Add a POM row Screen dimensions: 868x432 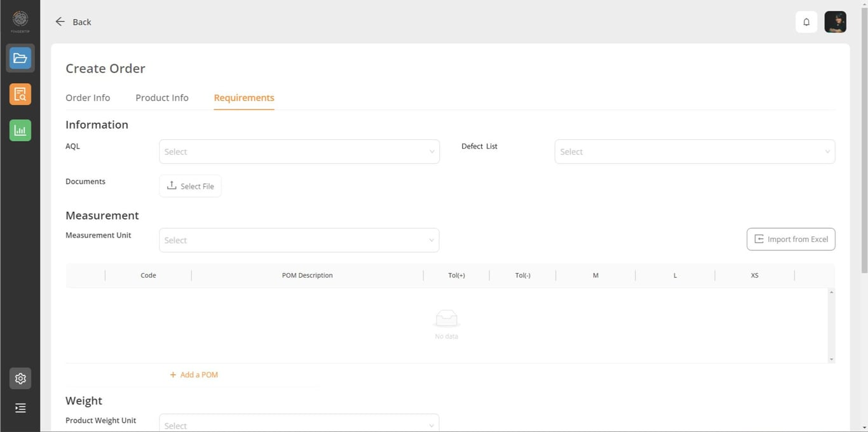(194, 375)
